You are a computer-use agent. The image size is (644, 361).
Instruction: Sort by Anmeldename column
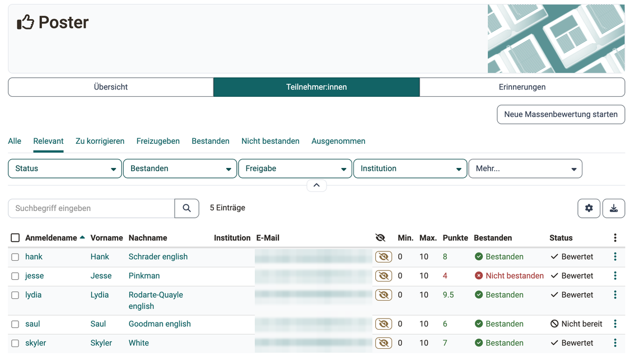tap(51, 238)
